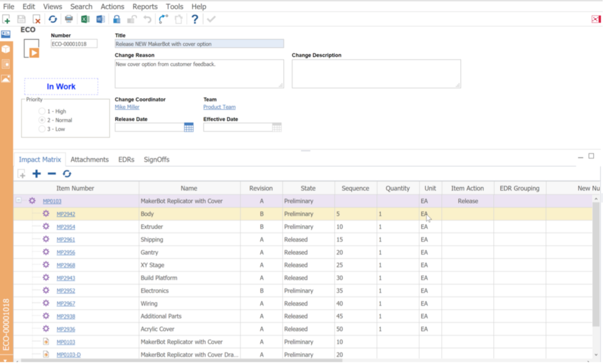This screenshot has width=603, height=364.
Task: Open the Actions menu
Action: [112, 7]
